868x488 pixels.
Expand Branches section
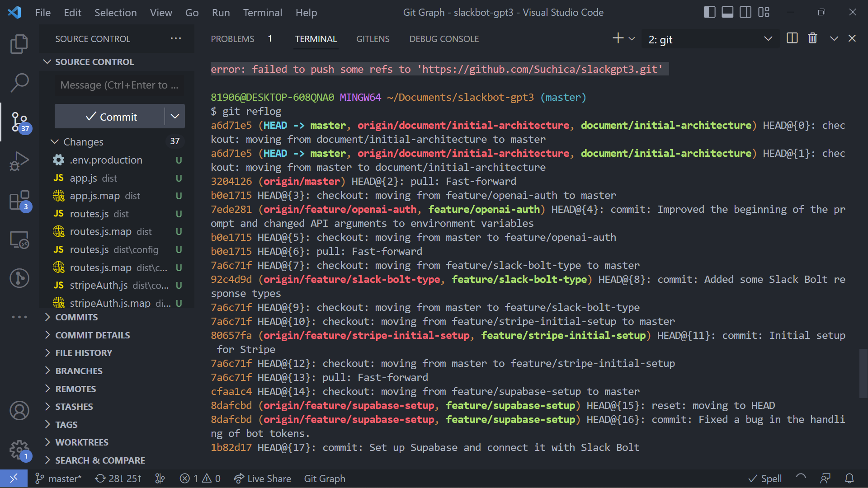click(x=79, y=371)
